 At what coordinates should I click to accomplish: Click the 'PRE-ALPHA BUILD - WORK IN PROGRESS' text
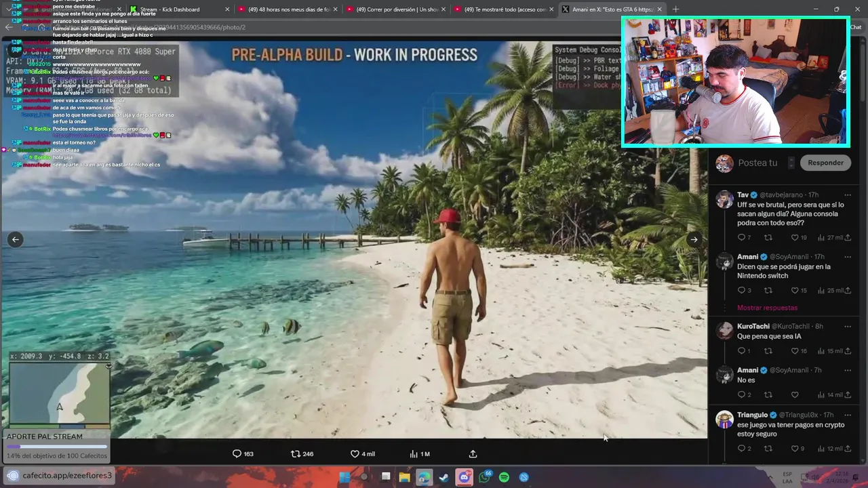coord(355,55)
